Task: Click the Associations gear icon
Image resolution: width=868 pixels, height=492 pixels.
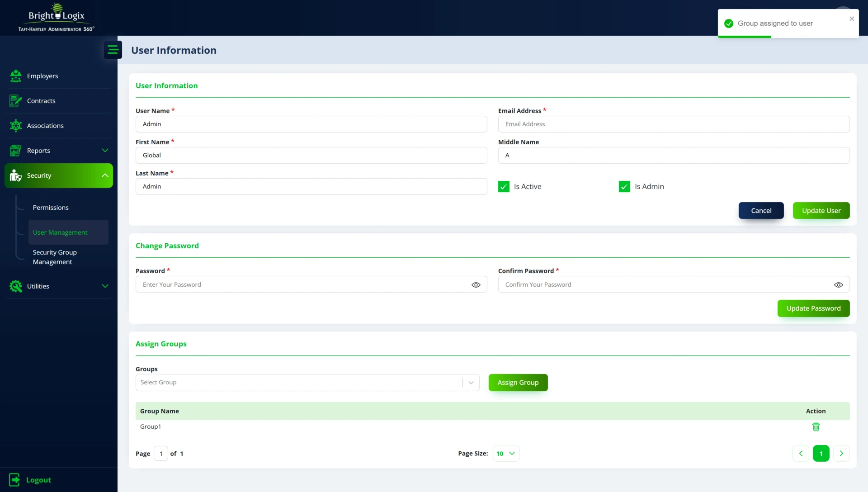Action: pyautogui.click(x=16, y=126)
